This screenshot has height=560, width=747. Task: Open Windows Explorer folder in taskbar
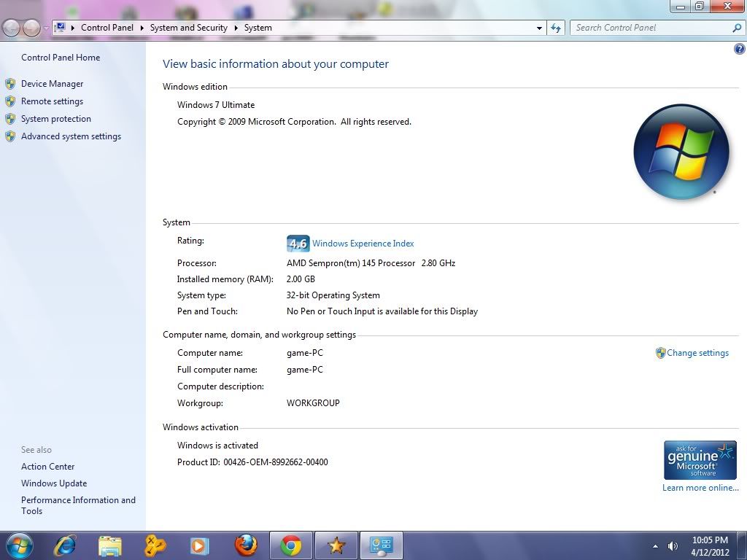[110, 545]
